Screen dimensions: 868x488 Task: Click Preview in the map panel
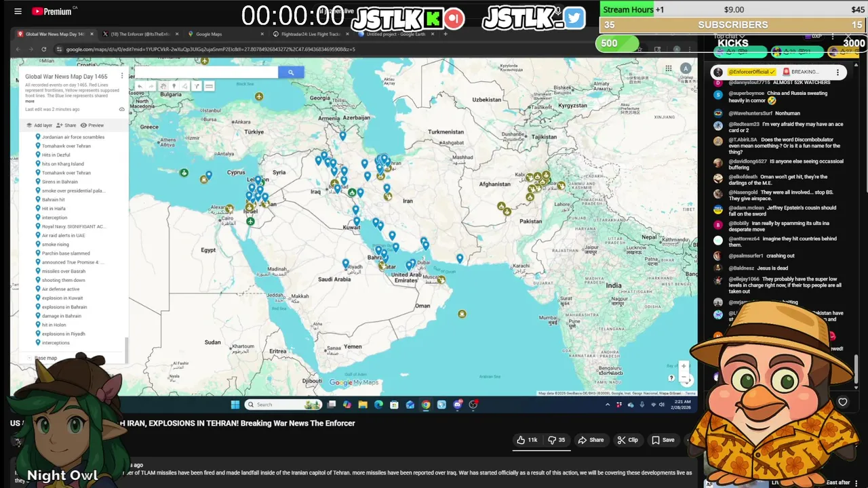tap(92, 125)
